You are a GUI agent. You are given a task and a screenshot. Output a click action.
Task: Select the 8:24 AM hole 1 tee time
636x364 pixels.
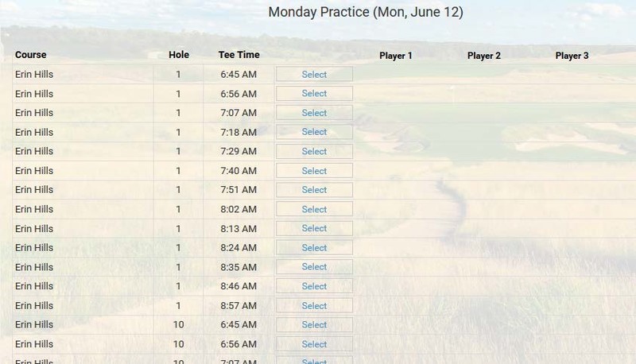314,248
